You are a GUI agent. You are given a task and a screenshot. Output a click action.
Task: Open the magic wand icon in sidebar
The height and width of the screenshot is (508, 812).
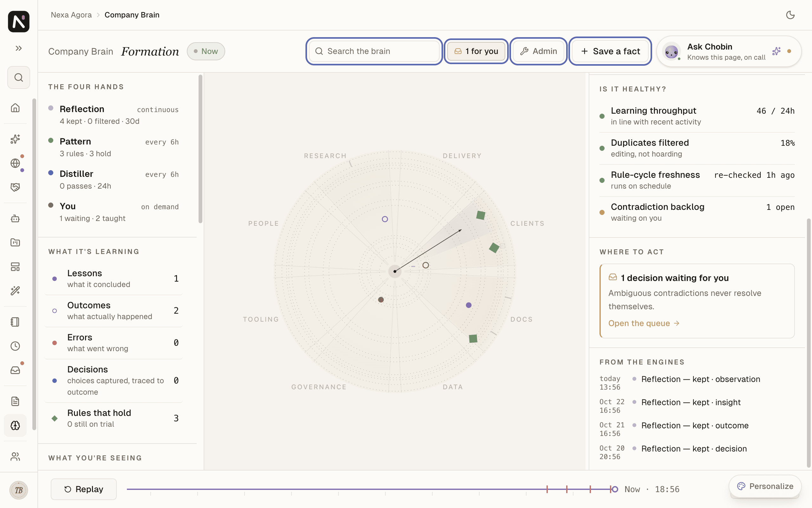16,291
